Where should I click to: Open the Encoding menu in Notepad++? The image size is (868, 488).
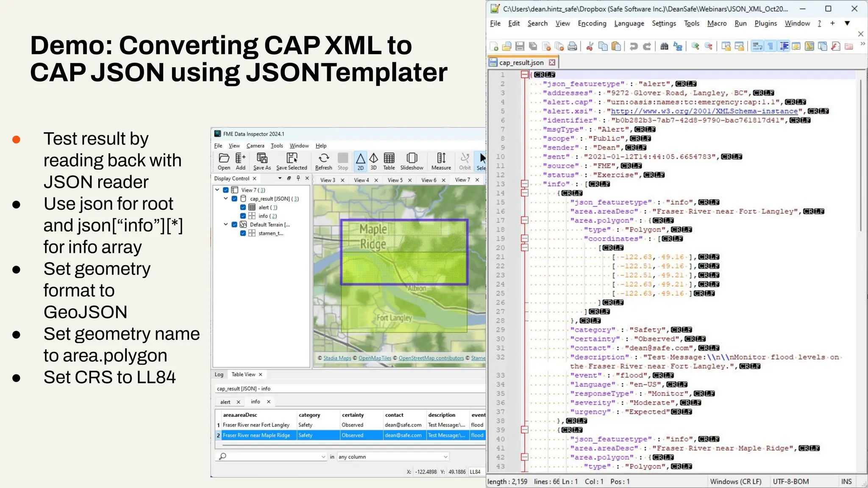(592, 23)
